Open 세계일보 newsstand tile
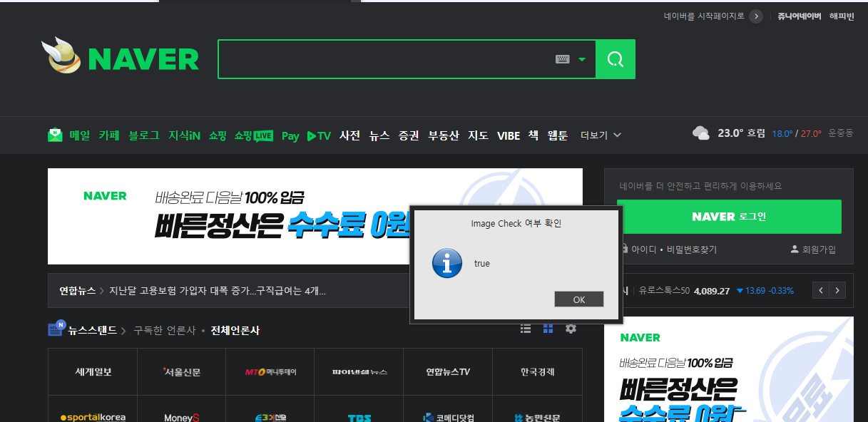 pyautogui.click(x=93, y=371)
